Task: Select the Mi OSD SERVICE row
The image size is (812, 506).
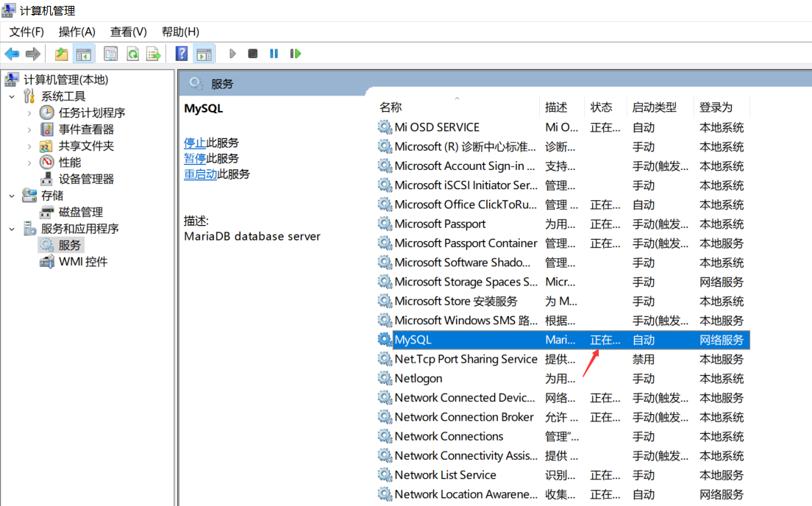Action: [x=563, y=127]
